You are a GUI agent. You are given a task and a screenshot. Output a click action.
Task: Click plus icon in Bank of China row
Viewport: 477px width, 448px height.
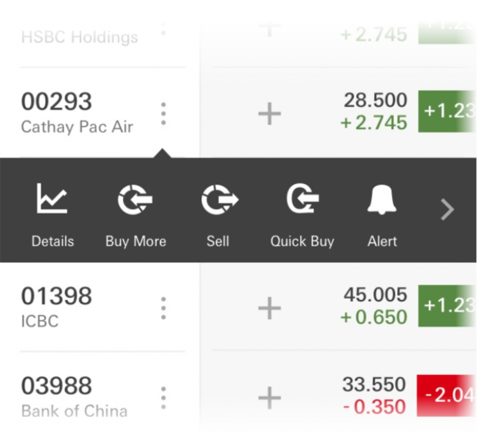click(270, 398)
